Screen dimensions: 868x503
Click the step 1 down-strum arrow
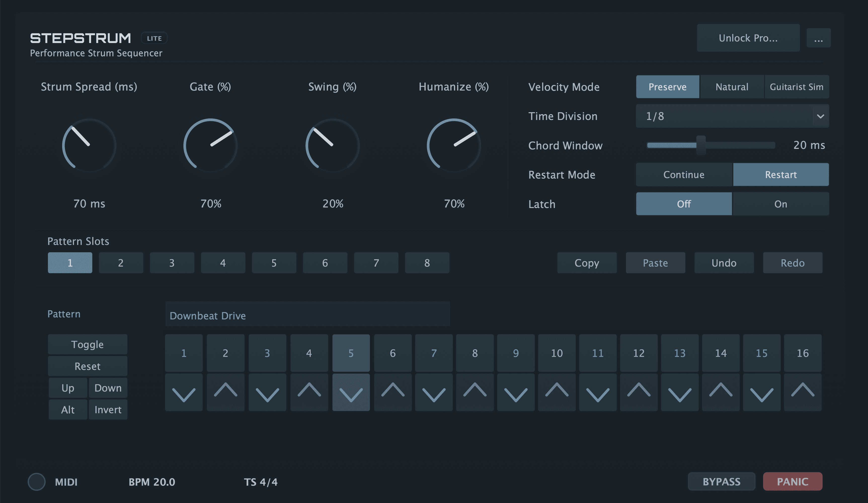click(x=184, y=392)
